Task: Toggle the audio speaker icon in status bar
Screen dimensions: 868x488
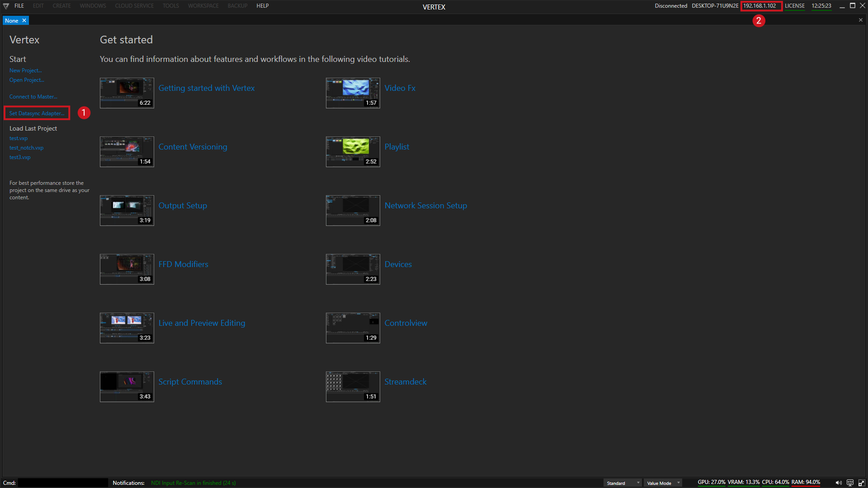Action: (839, 483)
